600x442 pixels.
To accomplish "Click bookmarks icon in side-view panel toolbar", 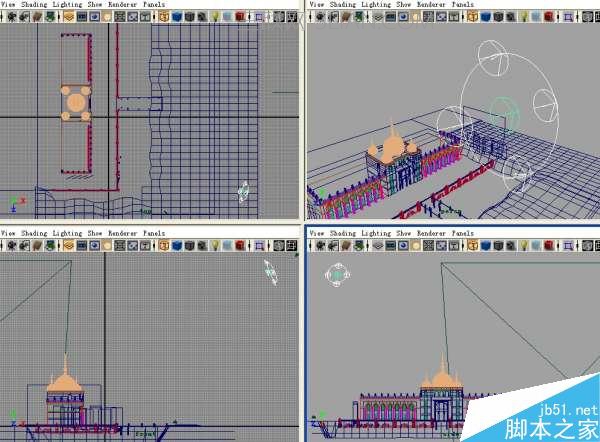I will 38,245.
